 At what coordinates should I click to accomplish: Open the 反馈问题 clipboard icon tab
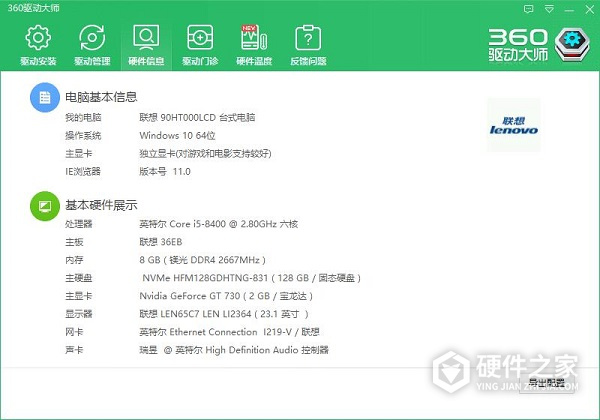(x=308, y=45)
